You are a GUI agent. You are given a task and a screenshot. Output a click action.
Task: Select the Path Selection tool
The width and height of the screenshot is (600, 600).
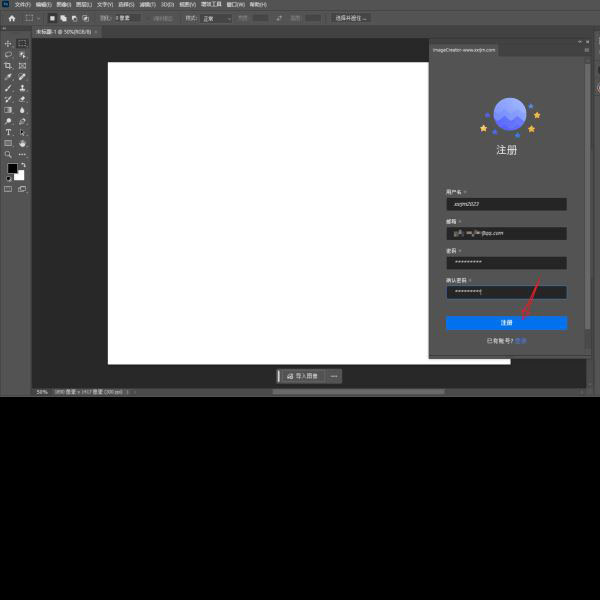[x=22, y=132]
